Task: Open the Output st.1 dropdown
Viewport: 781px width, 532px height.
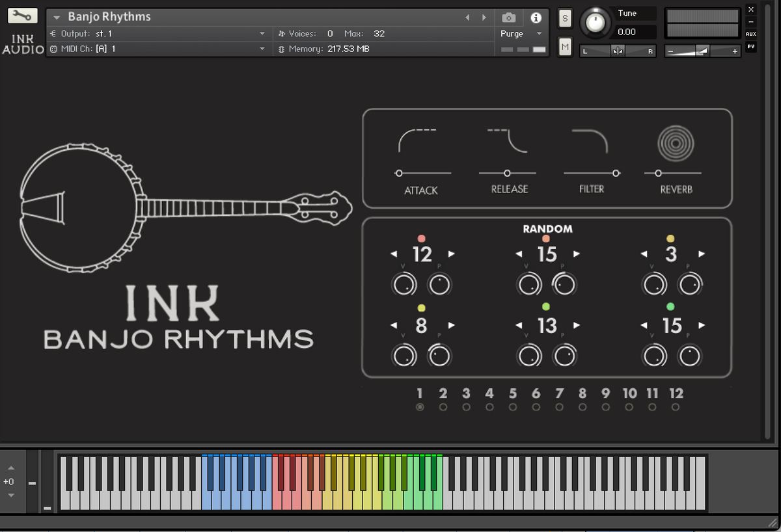Action: tap(156, 33)
